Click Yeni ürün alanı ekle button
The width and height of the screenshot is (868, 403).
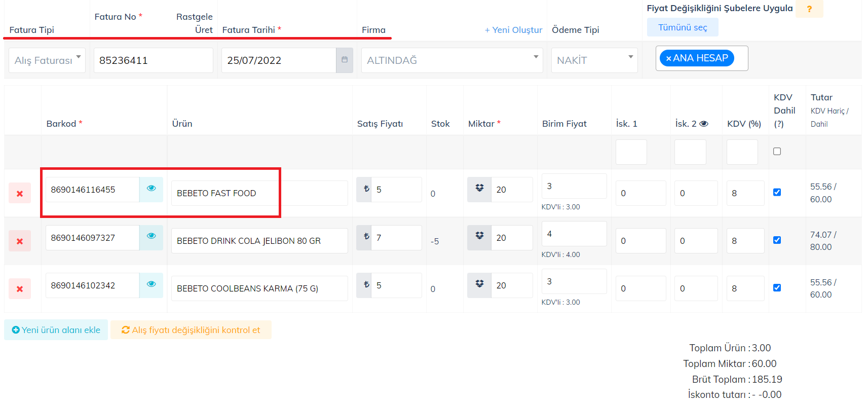click(56, 330)
